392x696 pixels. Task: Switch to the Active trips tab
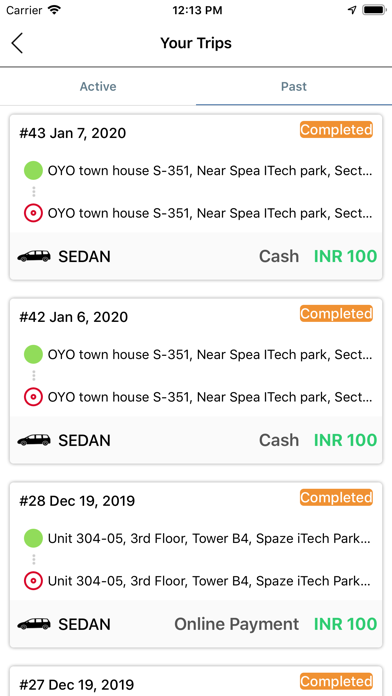coord(98,86)
